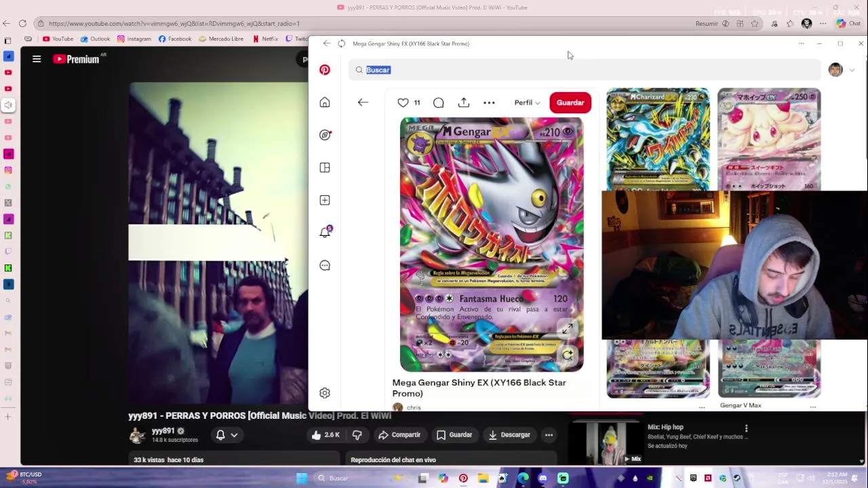868x488 pixels.
Task: Open Windows Start menu
Action: 302,479
